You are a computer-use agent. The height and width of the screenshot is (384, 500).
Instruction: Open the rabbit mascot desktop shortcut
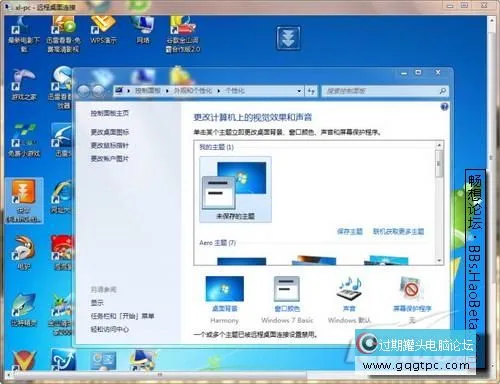23,253
